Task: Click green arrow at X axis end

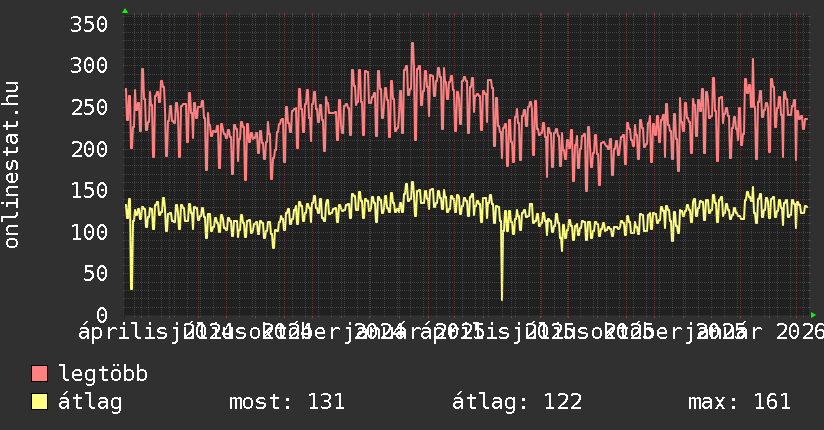Action: pos(813,314)
